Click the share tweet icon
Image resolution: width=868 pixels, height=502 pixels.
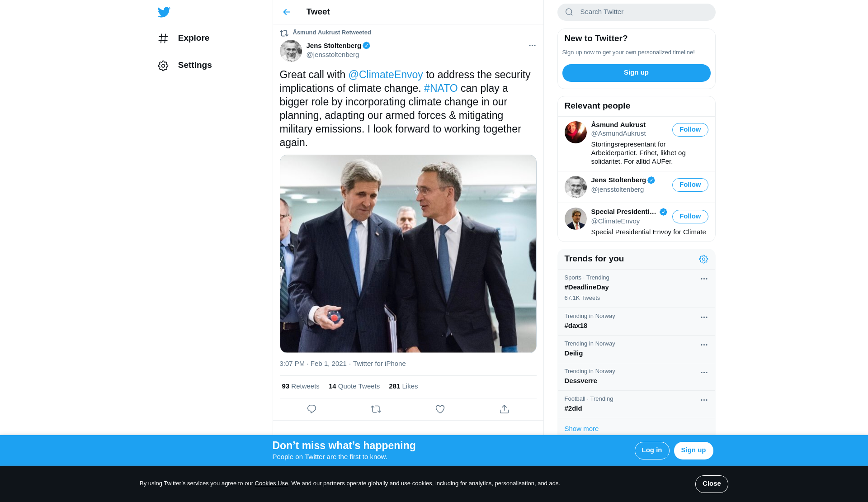coord(504,409)
